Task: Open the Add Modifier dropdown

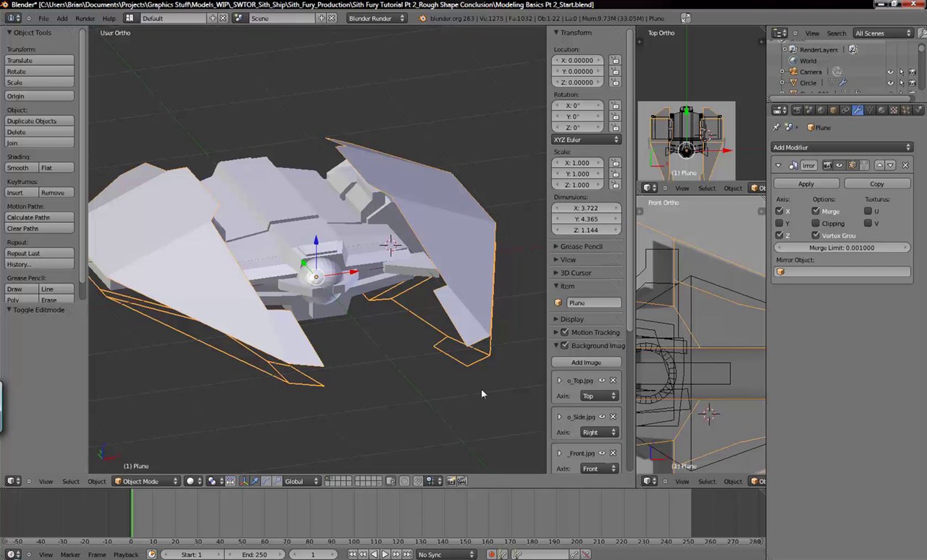Action: [x=842, y=147]
